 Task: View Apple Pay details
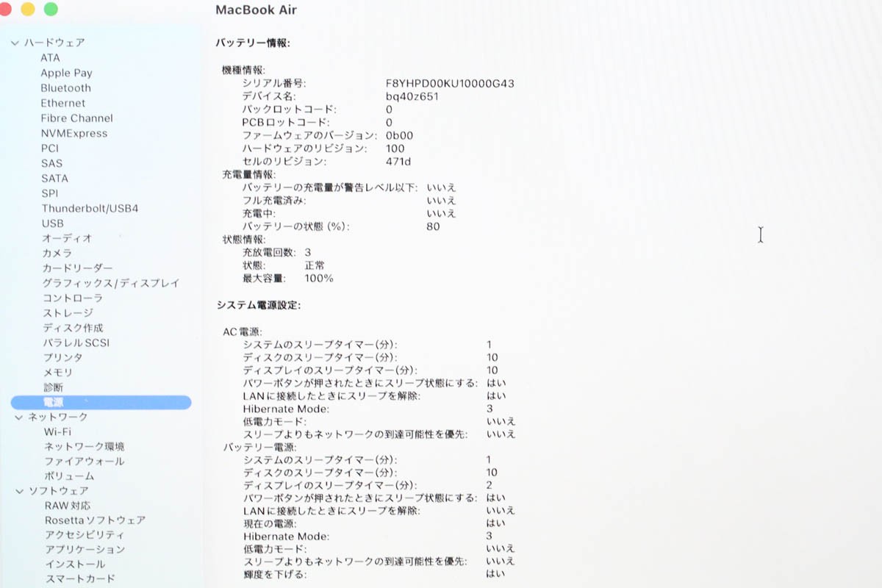(66, 72)
